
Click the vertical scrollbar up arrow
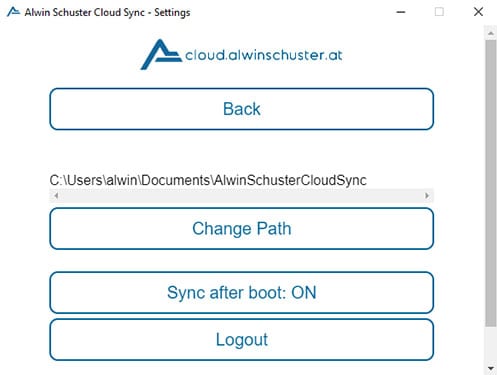490,33
